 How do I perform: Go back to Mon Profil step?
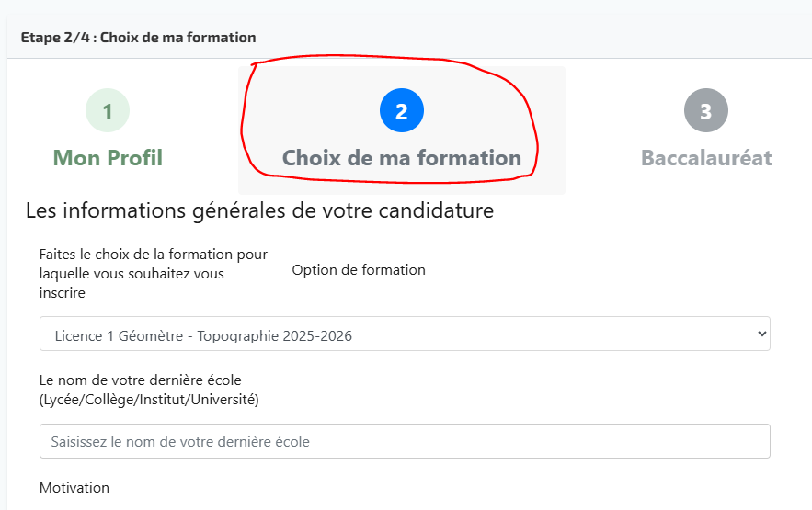(108, 158)
